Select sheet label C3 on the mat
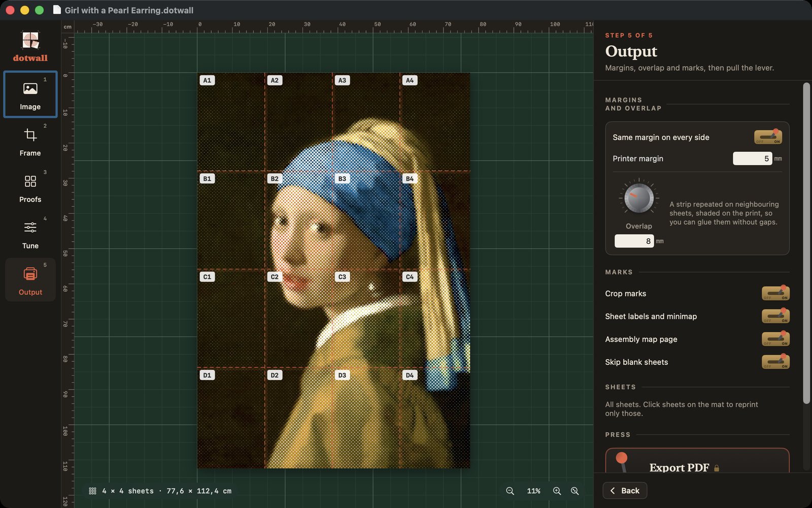The image size is (812, 508). pos(342,277)
